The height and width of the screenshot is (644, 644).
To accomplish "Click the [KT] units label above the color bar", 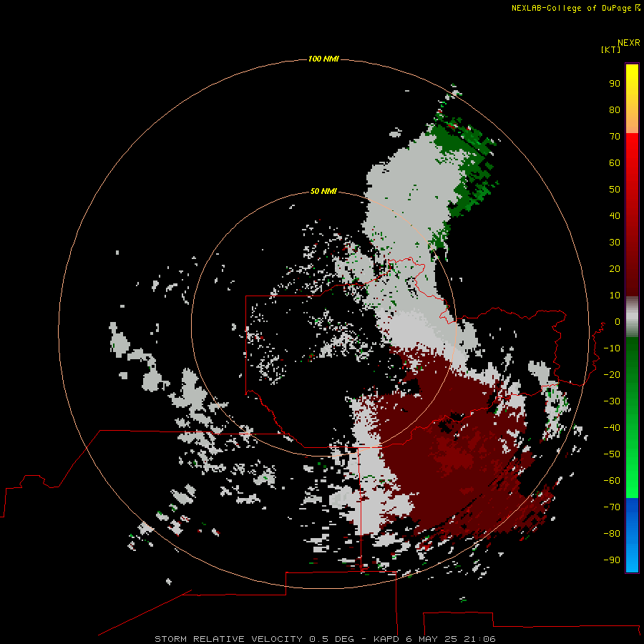I will pos(610,49).
